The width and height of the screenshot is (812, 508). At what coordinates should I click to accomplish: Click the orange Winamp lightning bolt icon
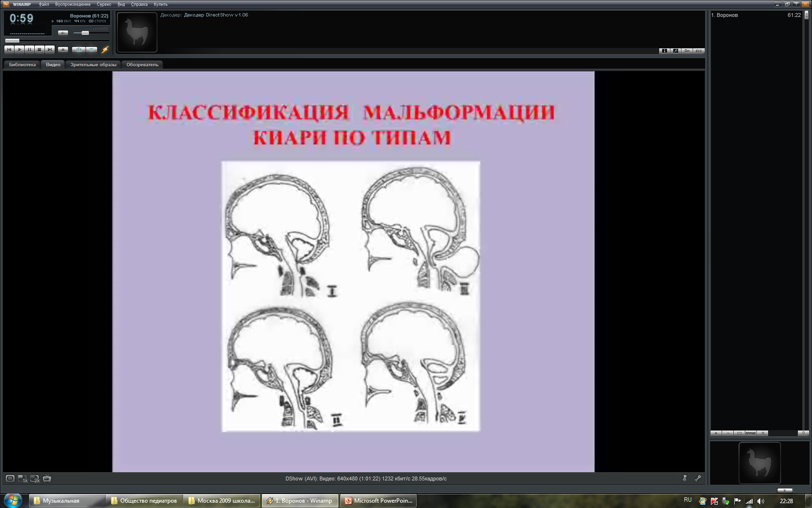tap(105, 49)
